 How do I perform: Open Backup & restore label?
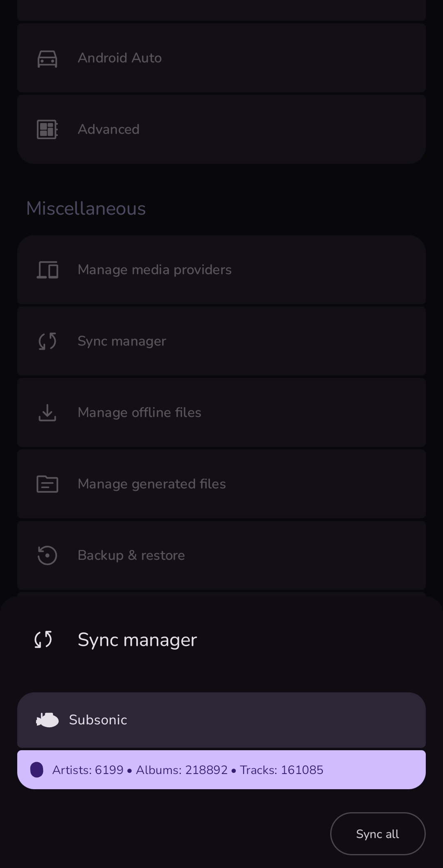(x=131, y=556)
